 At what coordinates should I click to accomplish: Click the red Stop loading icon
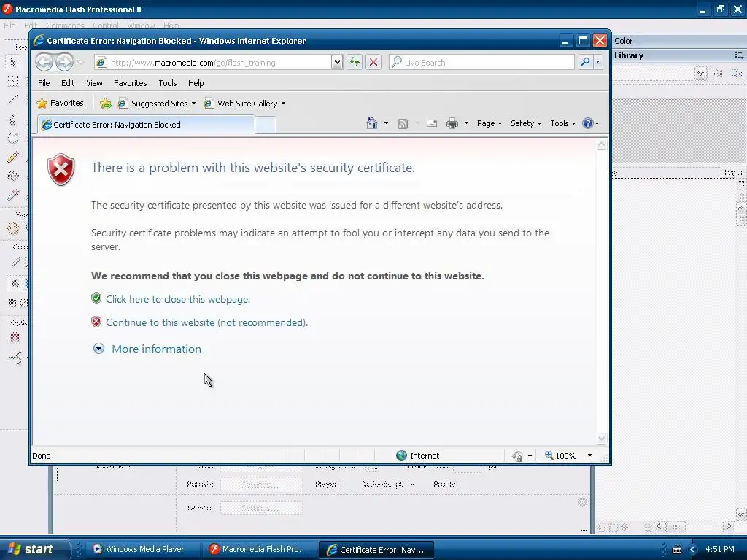click(x=373, y=63)
